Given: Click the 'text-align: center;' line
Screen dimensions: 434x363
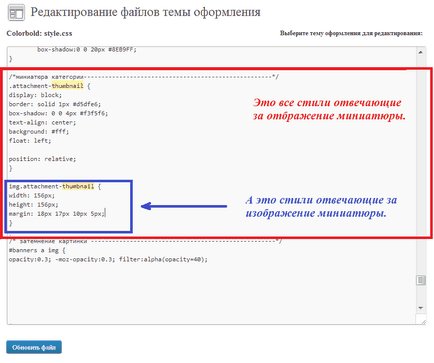Looking at the screenshot, I should point(42,123).
